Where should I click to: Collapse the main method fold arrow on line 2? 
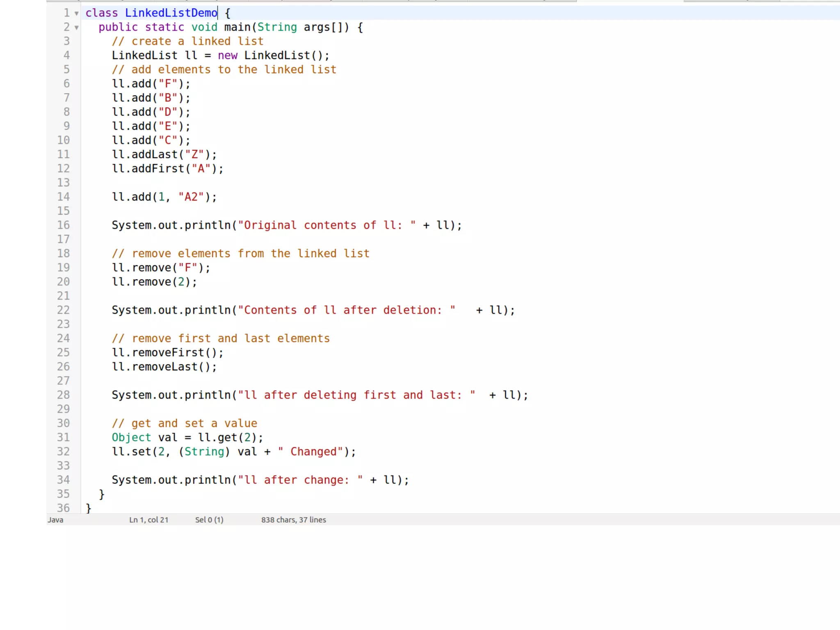click(76, 28)
